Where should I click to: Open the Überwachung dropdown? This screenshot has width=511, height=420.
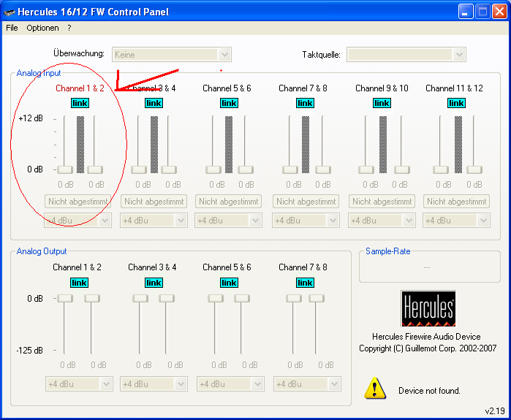(x=172, y=54)
